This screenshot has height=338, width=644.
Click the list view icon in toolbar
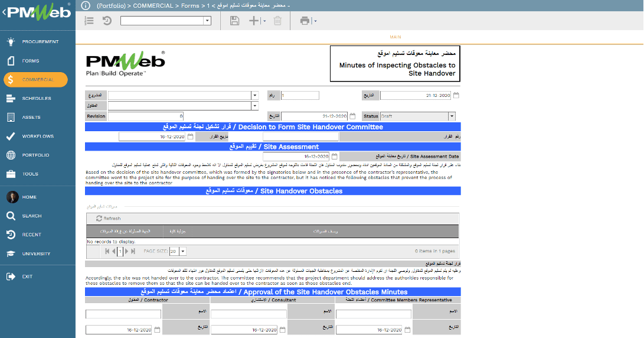pos(89,21)
